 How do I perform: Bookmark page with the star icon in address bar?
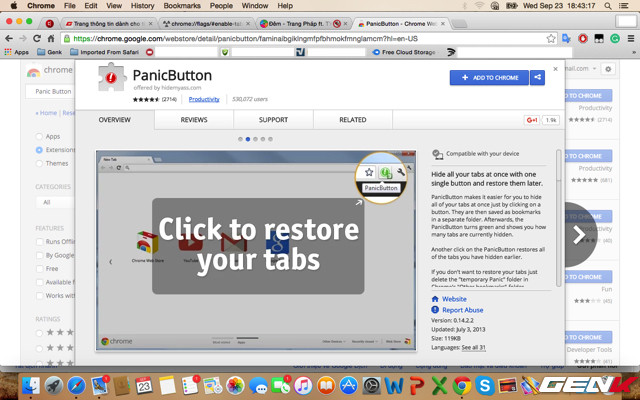[x=551, y=38]
